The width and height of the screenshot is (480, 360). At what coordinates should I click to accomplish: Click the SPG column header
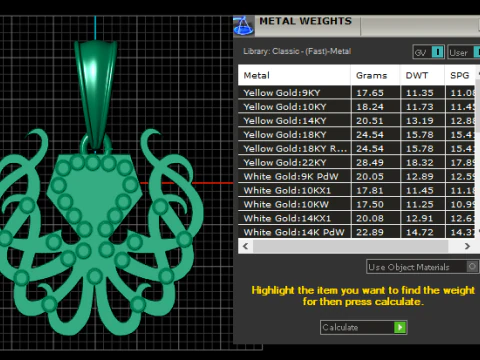460,75
